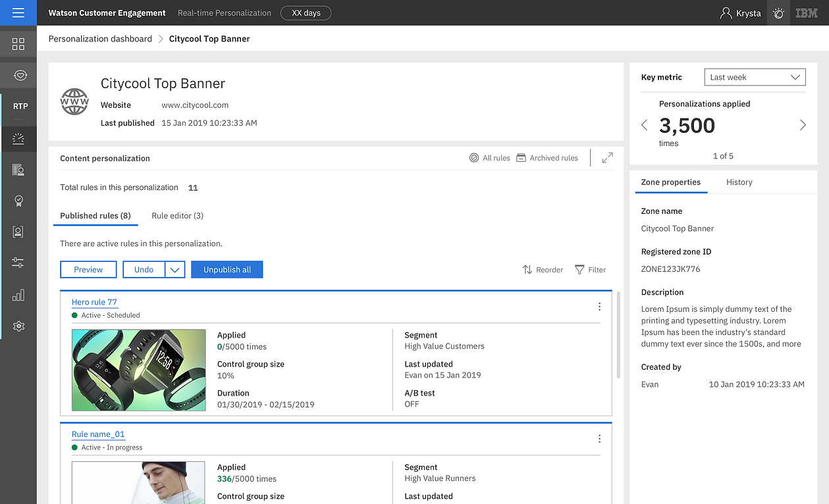The width and height of the screenshot is (829, 504).
Task: Open the Hero rule 77 link
Action: [x=94, y=303]
